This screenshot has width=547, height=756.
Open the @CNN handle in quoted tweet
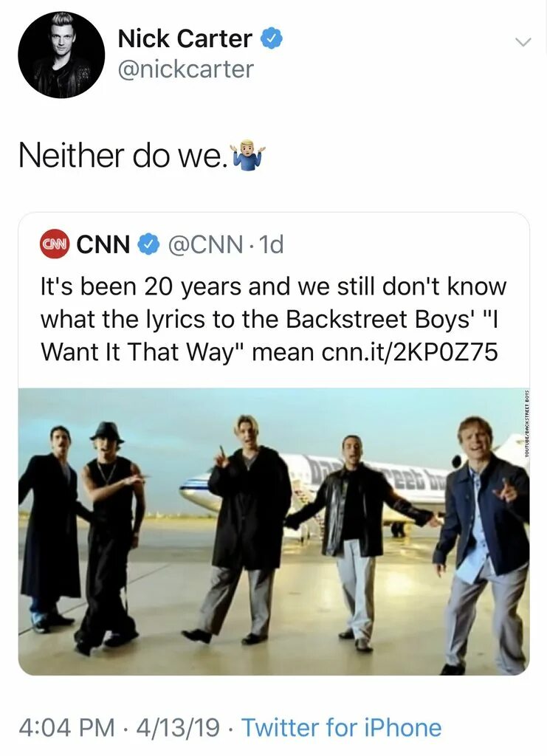[205, 244]
